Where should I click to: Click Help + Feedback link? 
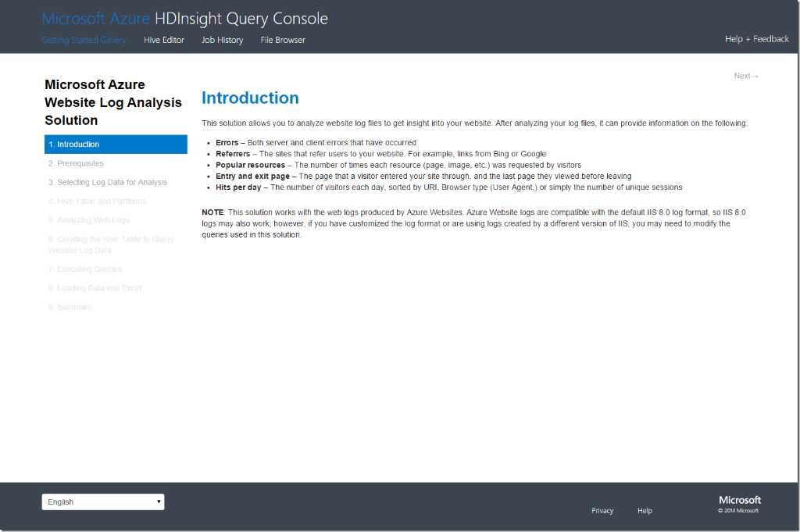(756, 39)
